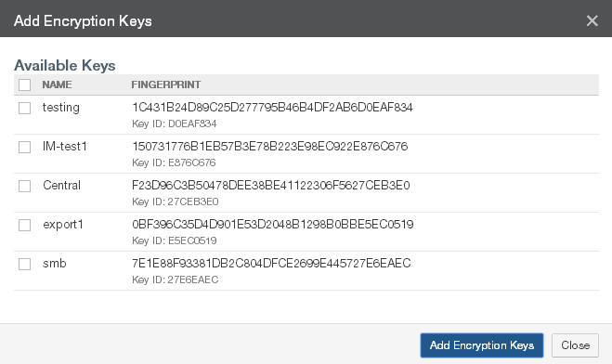Click the Add Encryption Keys button

coord(482,345)
